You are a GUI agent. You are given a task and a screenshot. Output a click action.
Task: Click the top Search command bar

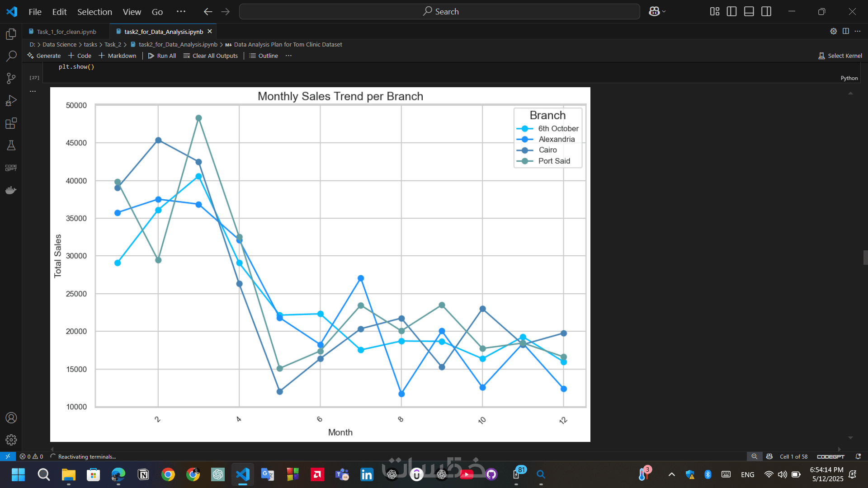(439, 12)
